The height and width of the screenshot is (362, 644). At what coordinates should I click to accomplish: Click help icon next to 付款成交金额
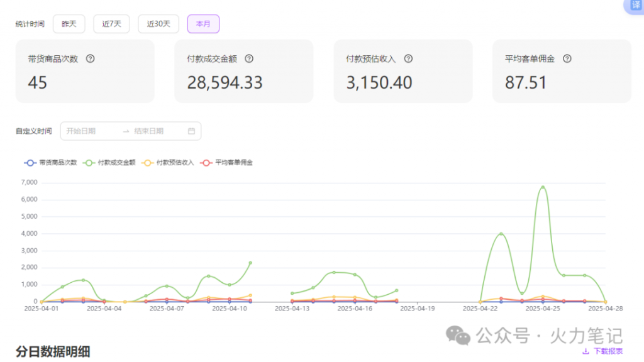point(249,58)
